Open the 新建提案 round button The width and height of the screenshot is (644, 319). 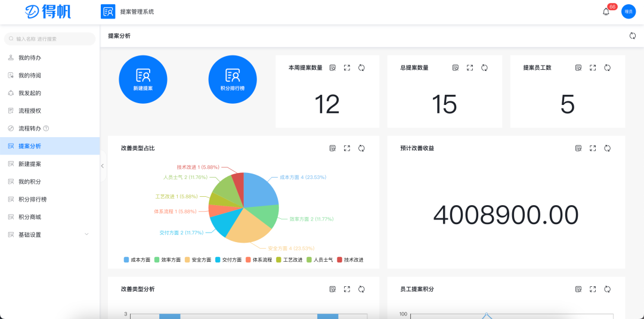coord(143,79)
